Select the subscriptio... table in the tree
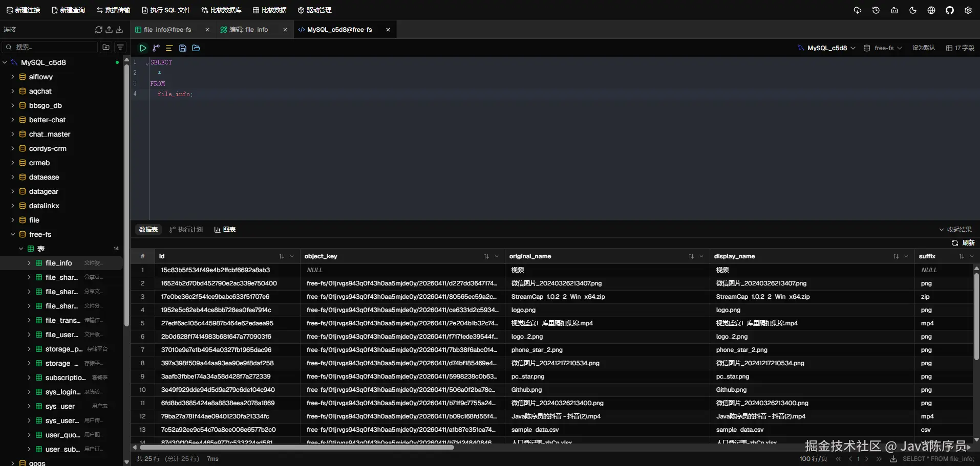Image resolution: width=980 pixels, height=466 pixels. point(65,378)
